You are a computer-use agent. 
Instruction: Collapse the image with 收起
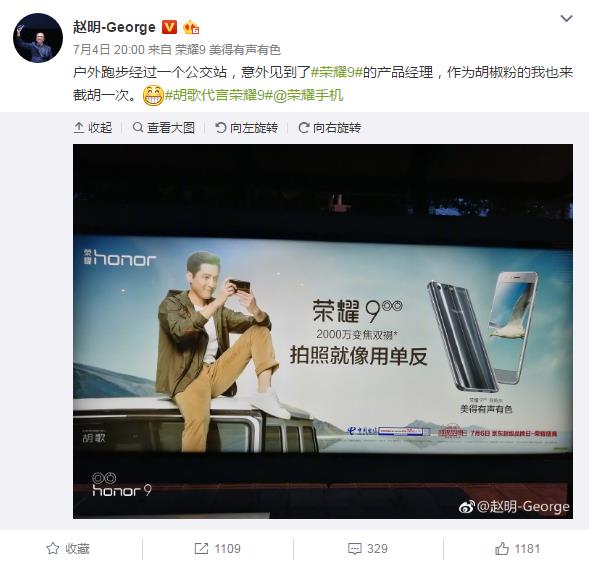pyautogui.click(x=93, y=128)
